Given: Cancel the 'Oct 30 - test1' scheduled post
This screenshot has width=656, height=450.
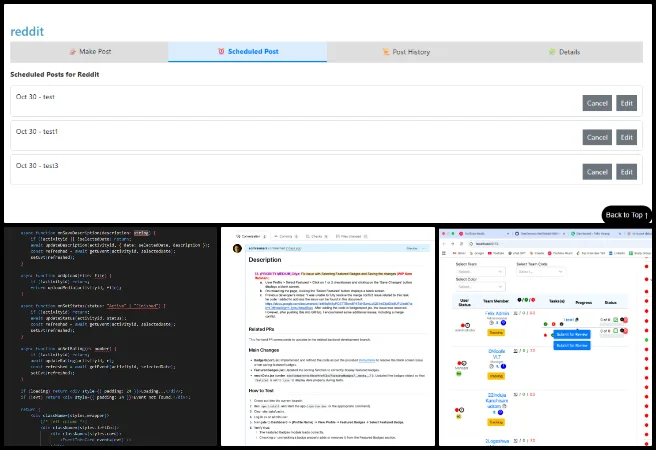Looking at the screenshot, I should pos(597,137).
